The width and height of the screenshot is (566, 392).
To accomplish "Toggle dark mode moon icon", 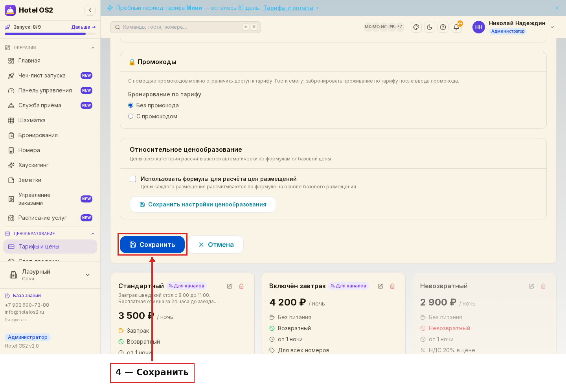I will point(430,27).
